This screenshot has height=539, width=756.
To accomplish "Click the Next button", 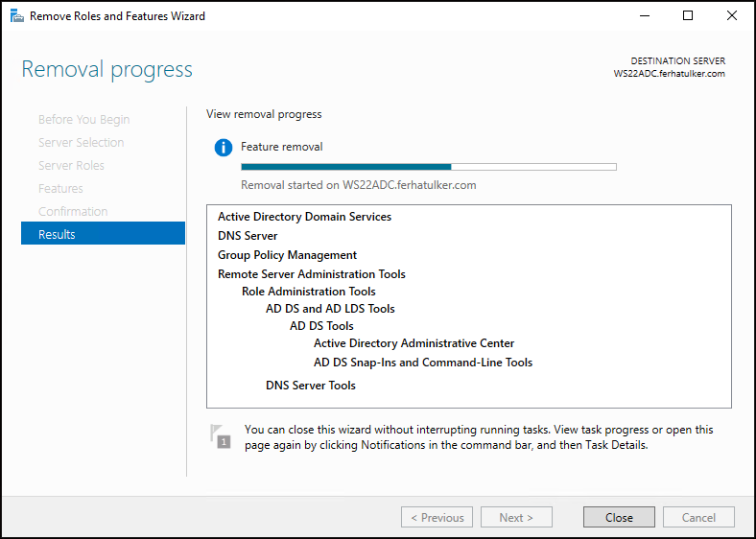I will tap(516, 517).
